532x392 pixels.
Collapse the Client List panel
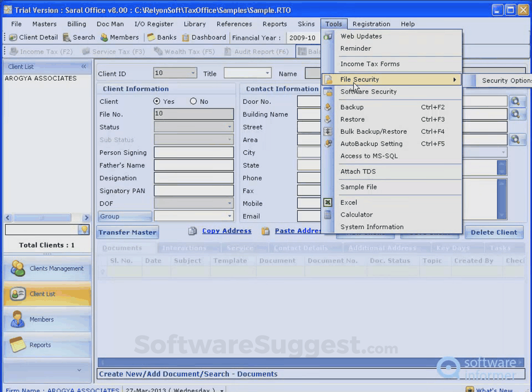(84, 67)
